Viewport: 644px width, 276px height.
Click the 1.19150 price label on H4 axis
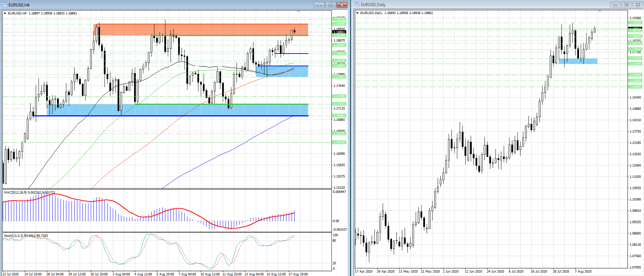pos(339,19)
